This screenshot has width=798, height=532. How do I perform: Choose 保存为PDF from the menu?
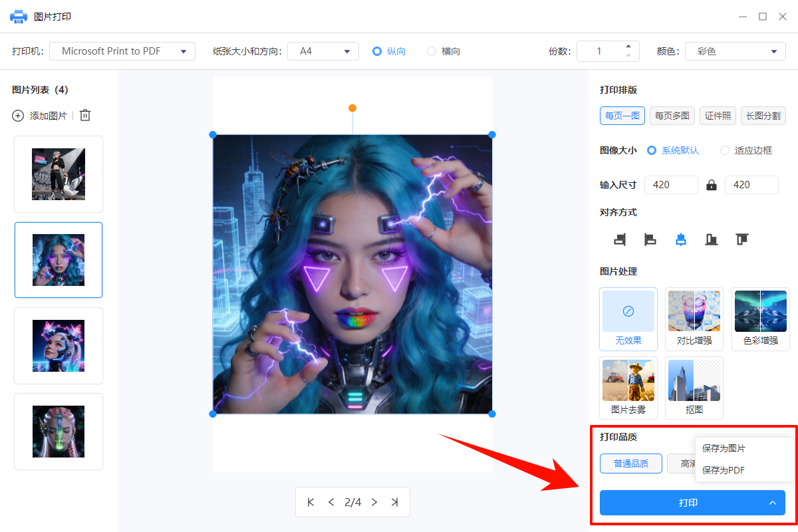click(x=723, y=469)
